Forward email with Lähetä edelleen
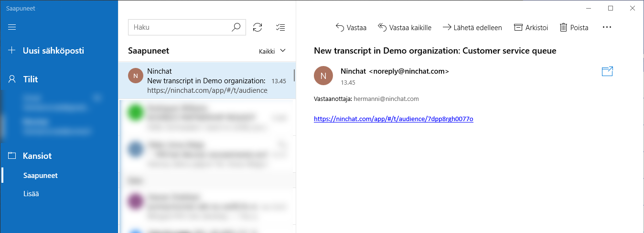The width and height of the screenshot is (644, 233). [x=472, y=28]
